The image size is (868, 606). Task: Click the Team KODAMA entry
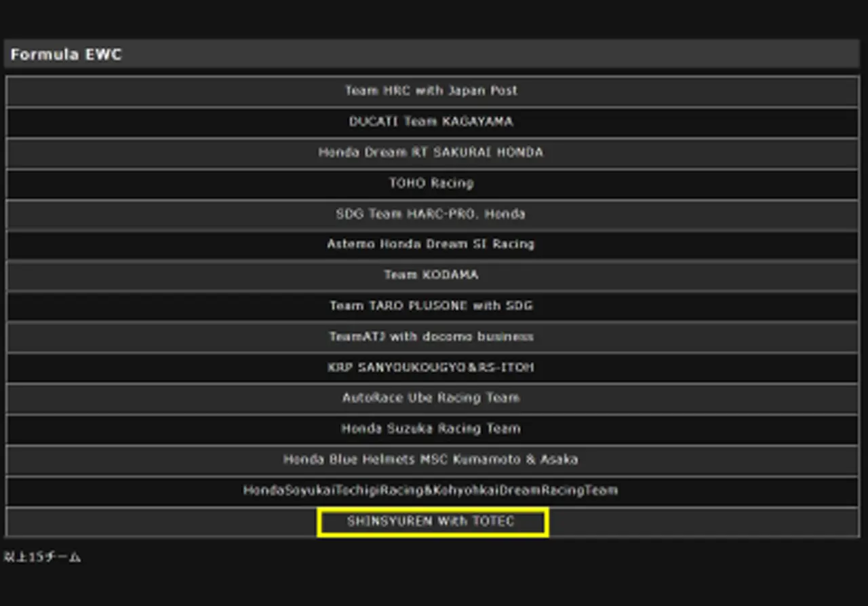coord(432,276)
